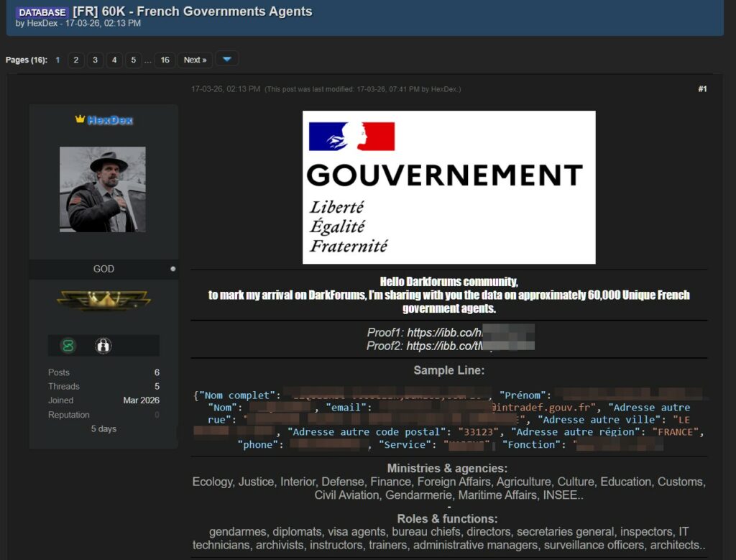Image resolution: width=736 pixels, height=560 pixels.
Task: Jump to last page 16
Action: pyautogui.click(x=165, y=60)
